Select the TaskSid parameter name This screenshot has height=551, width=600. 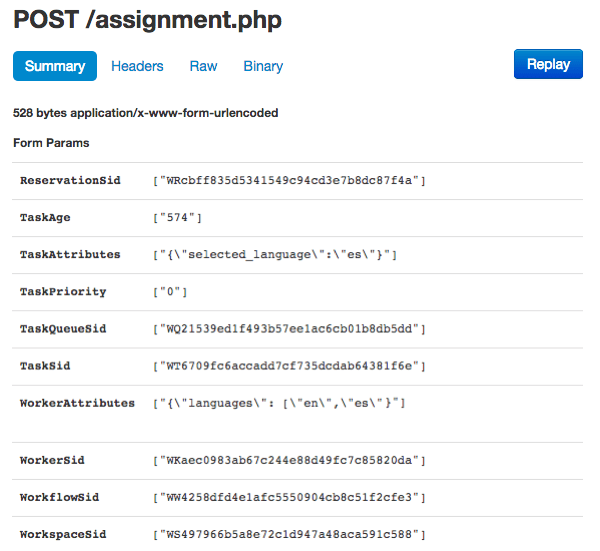pyautogui.click(x=45, y=366)
